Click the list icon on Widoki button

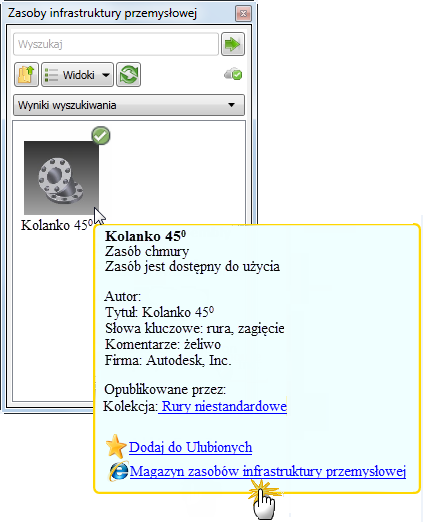(51, 75)
